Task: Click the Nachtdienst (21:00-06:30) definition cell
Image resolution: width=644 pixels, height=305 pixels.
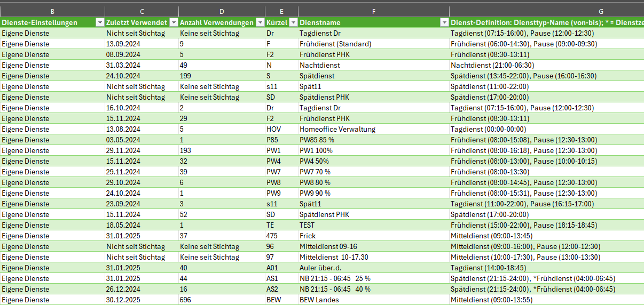Action: pyautogui.click(x=485, y=65)
